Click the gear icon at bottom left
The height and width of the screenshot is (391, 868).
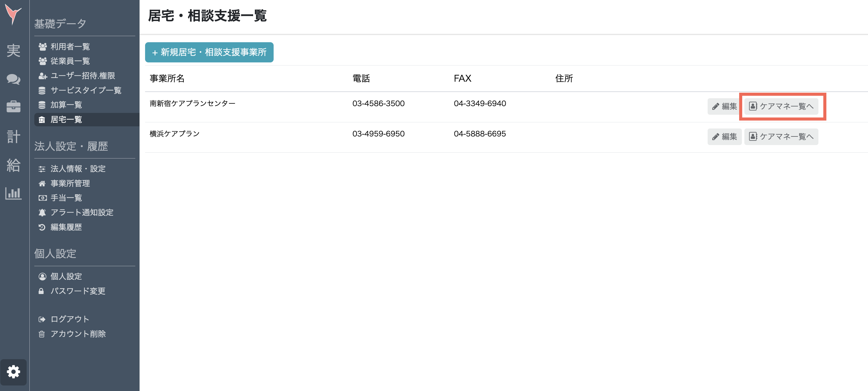pyautogui.click(x=14, y=372)
